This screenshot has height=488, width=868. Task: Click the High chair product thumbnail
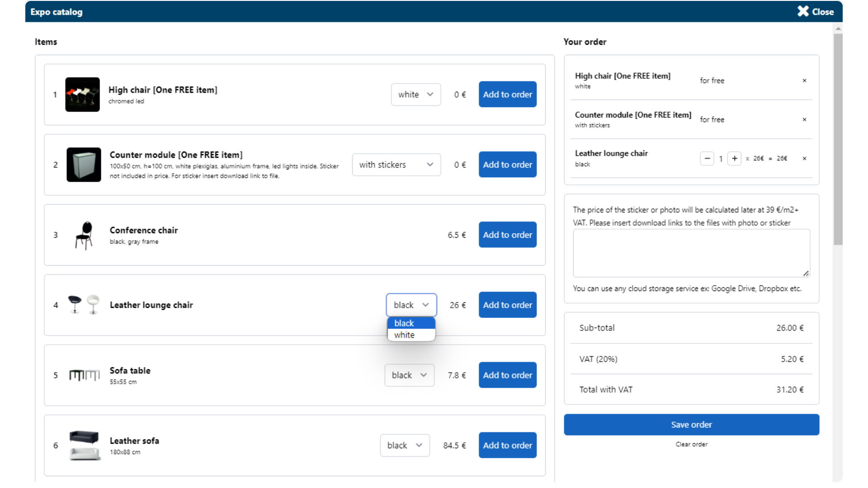(82, 94)
